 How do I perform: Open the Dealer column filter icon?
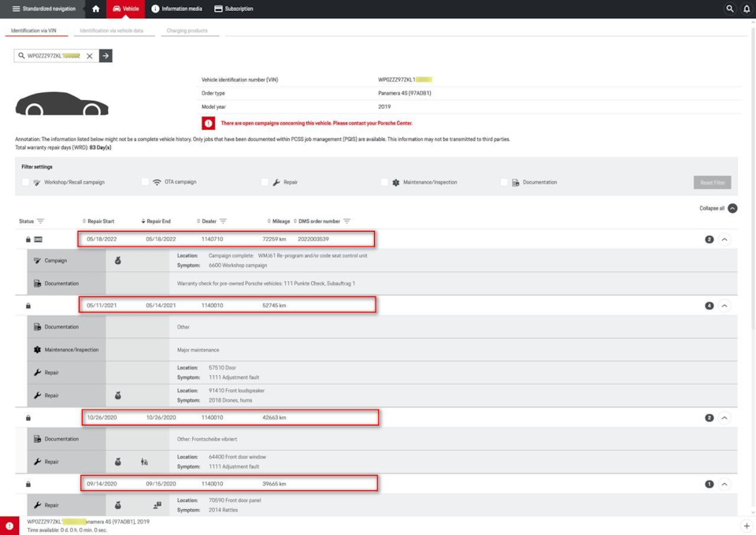[223, 221]
